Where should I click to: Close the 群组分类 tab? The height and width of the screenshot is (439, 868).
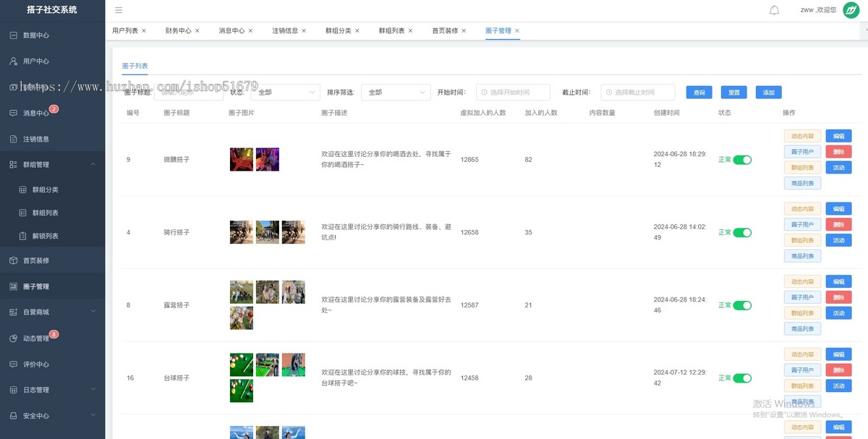coord(357,30)
